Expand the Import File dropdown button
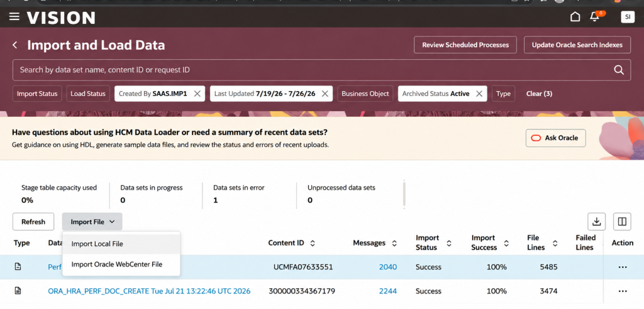 [92, 222]
